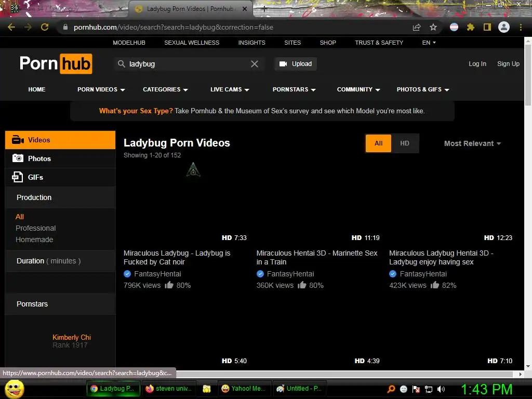Go back using the browser back arrow

click(11, 27)
